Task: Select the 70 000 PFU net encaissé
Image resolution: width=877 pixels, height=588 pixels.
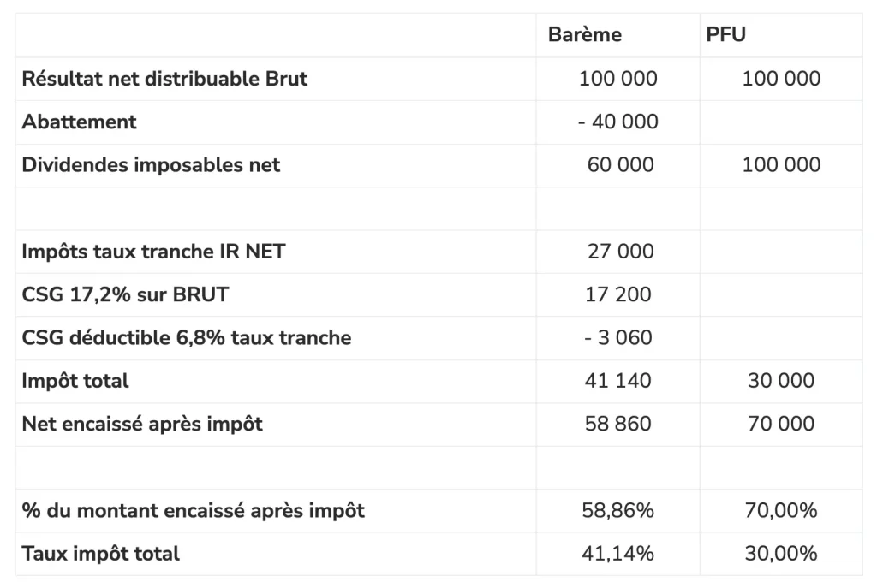Action: [781, 424]
